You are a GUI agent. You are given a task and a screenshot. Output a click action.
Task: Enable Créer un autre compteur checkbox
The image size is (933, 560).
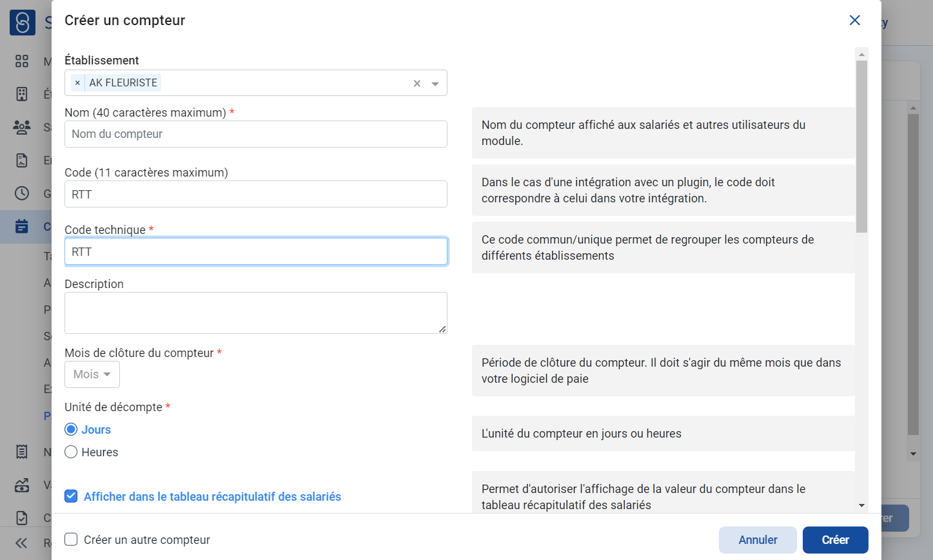tap(71, 539)
